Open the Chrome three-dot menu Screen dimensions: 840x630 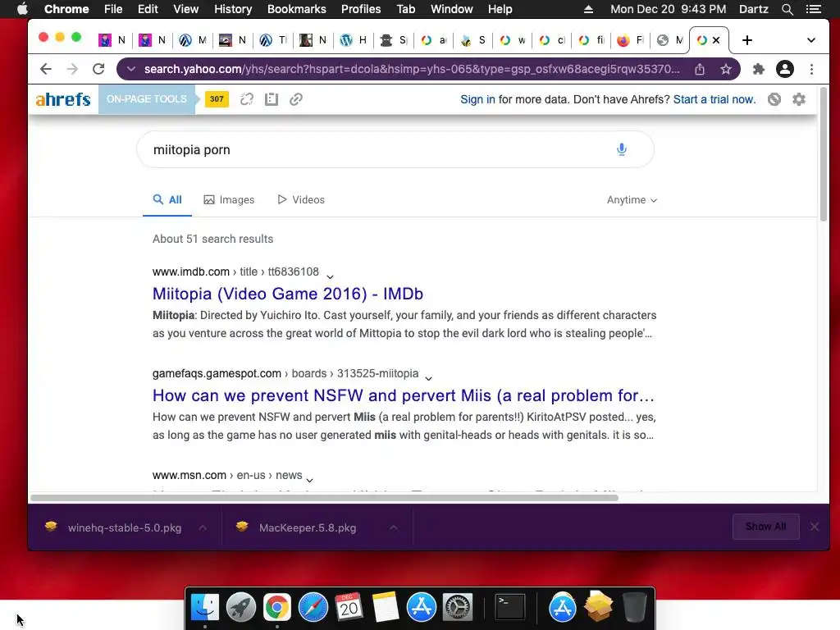point(811,69)
